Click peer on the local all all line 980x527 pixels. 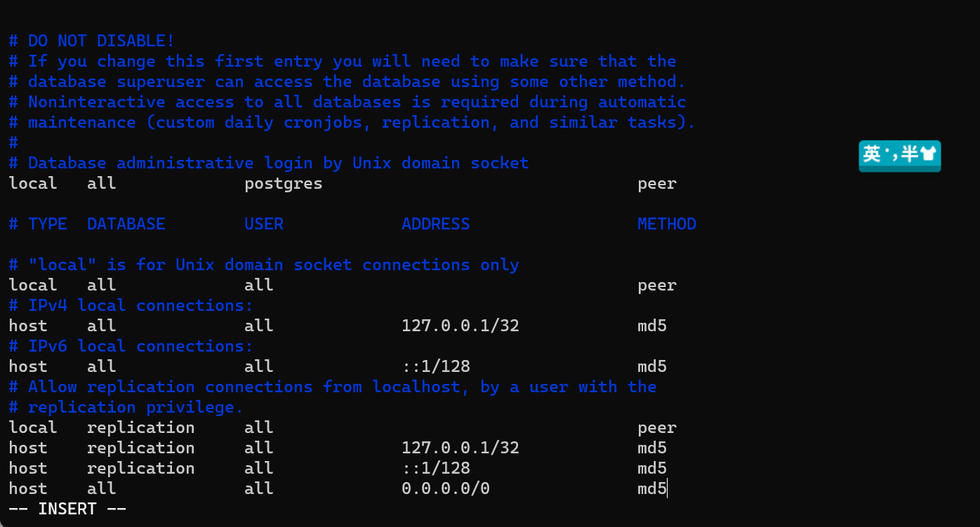657,286
